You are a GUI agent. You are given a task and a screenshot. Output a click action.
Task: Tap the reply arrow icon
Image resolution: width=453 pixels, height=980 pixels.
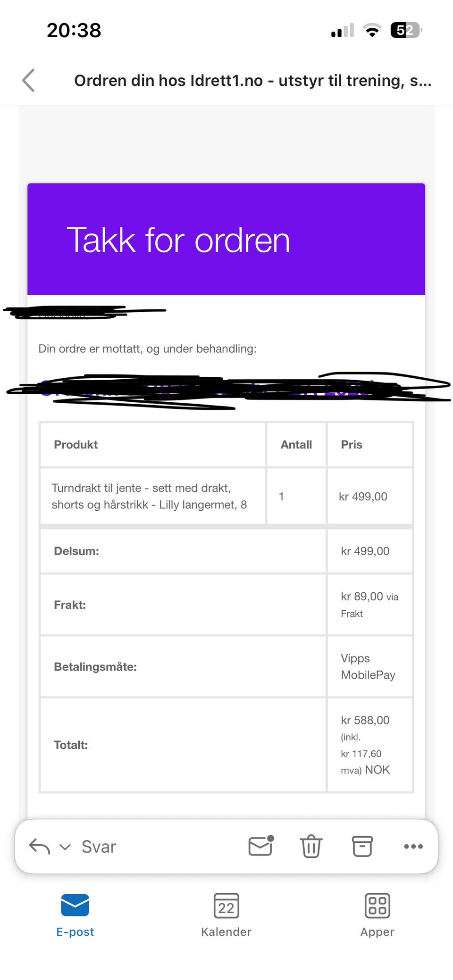40,847
